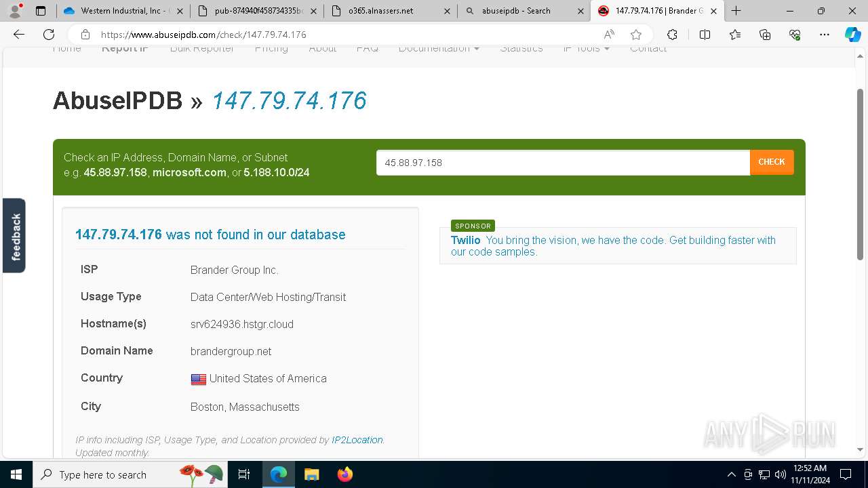Open the Favorites list icon

[x=735, y=35]
